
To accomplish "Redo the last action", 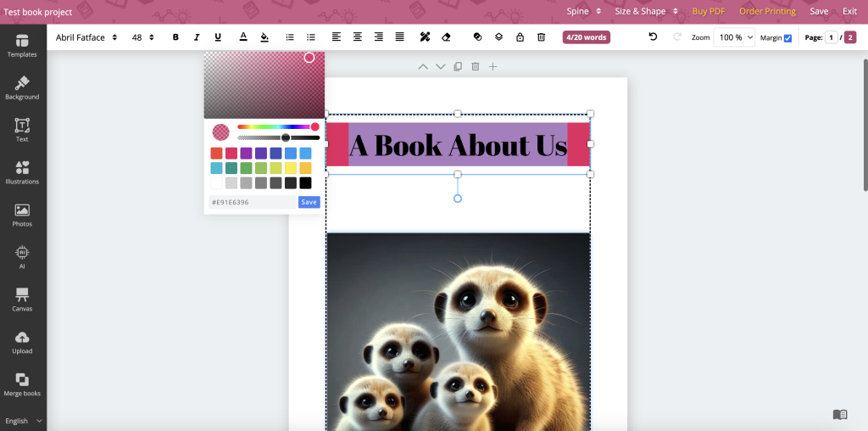I will click(x=676, y=36).
